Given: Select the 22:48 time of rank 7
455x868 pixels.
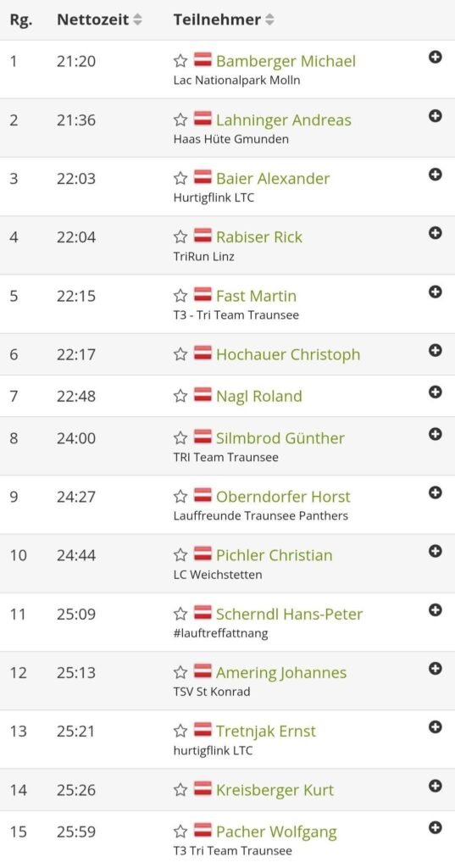Looking at the screenshot, I should pyautogui.click(x=76, y=397).
